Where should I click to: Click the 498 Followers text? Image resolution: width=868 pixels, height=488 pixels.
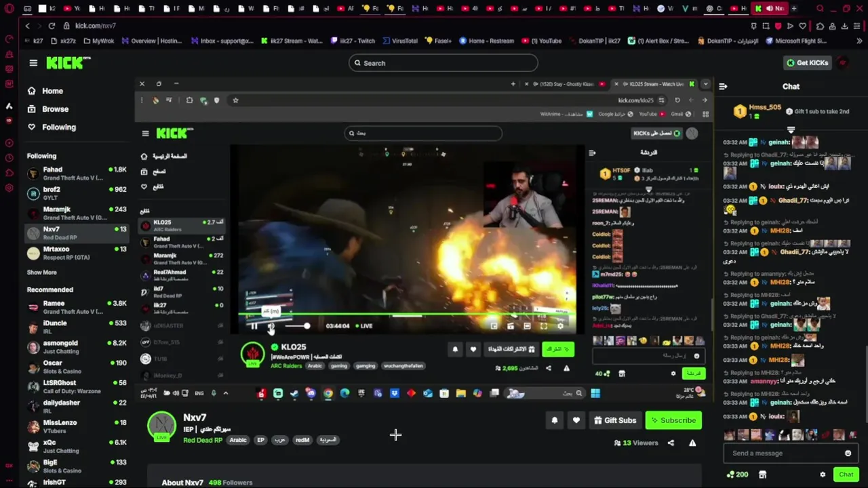[231, 483]
